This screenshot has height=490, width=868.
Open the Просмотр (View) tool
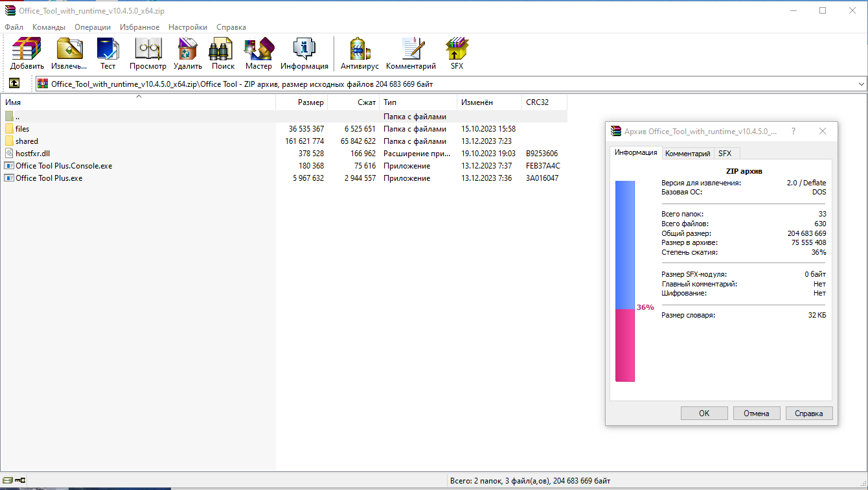coord(148,54)
